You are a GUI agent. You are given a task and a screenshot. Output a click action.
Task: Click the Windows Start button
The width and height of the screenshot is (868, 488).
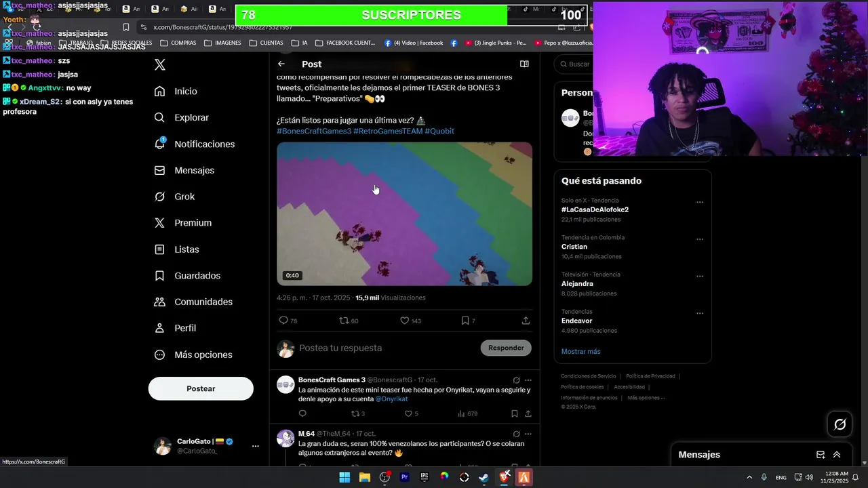pyautogui.click(x=344, y=477)
